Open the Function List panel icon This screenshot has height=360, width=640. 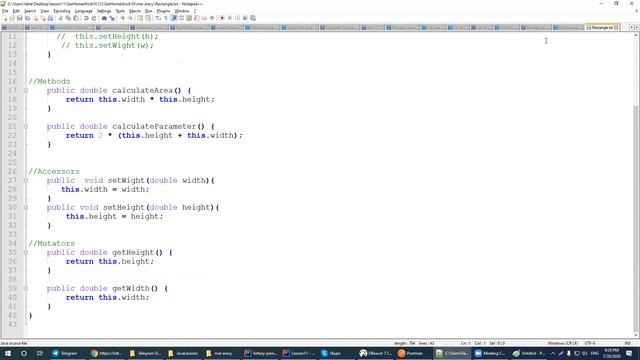tap(197, 18)
